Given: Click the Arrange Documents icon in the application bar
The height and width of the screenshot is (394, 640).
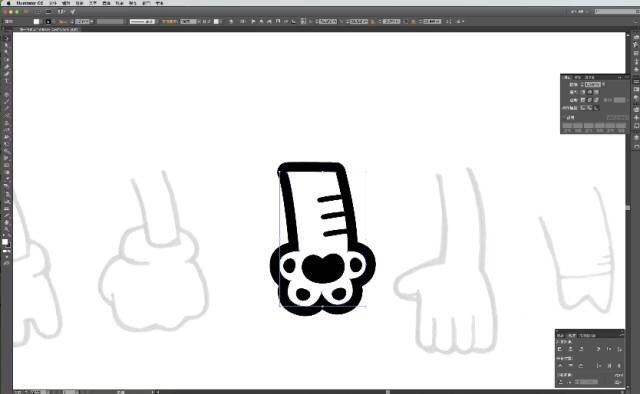Looking at the screenshot, I should 61,11.
